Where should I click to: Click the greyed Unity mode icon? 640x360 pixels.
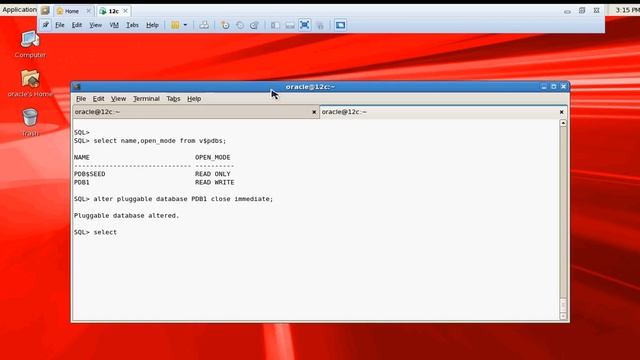320,25
